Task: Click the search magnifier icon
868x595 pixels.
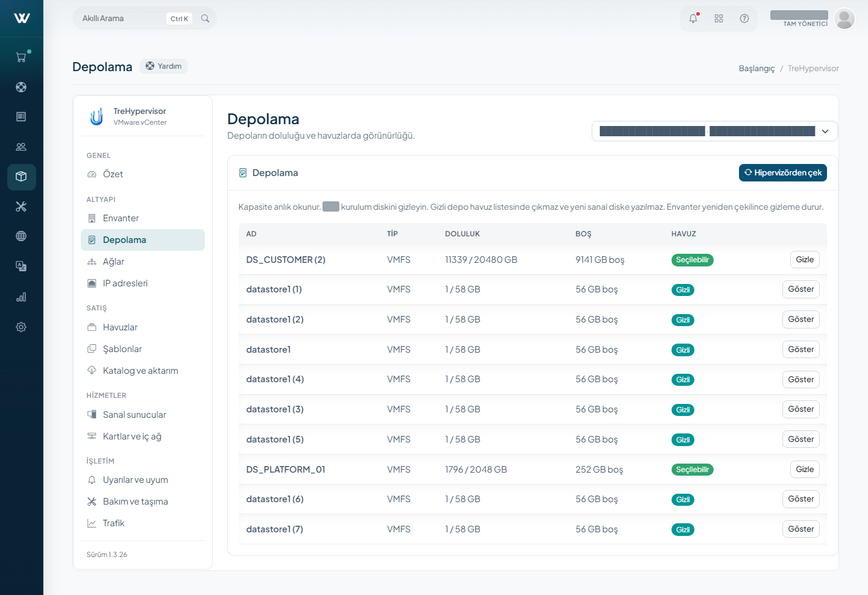Action: pos(205,19)
